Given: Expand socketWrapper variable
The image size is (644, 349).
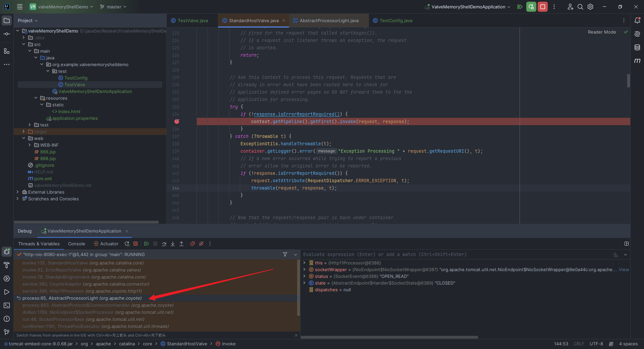Looking at the screenshot, I should coord(304,270).
